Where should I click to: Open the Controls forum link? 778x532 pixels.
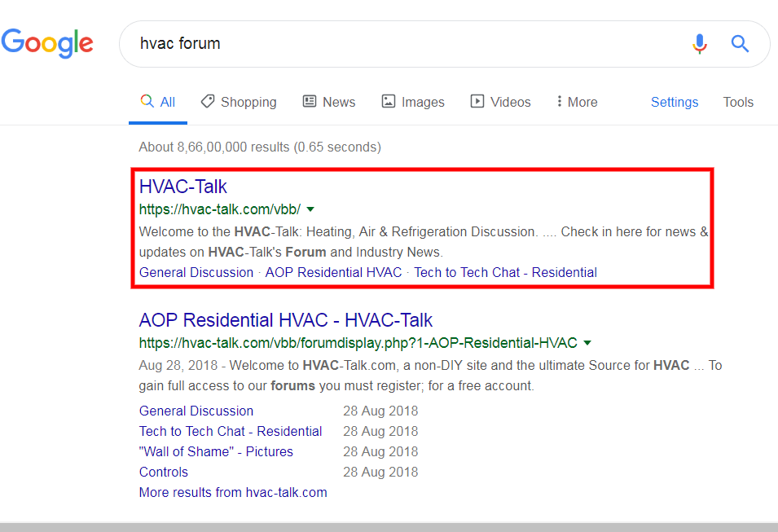[163, 472]
